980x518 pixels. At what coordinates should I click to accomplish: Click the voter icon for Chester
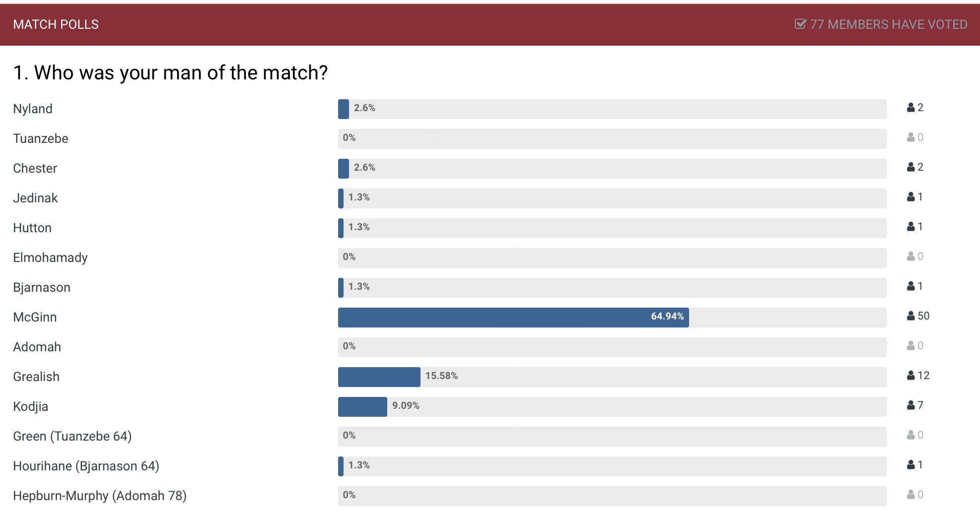tap(911, 167)
